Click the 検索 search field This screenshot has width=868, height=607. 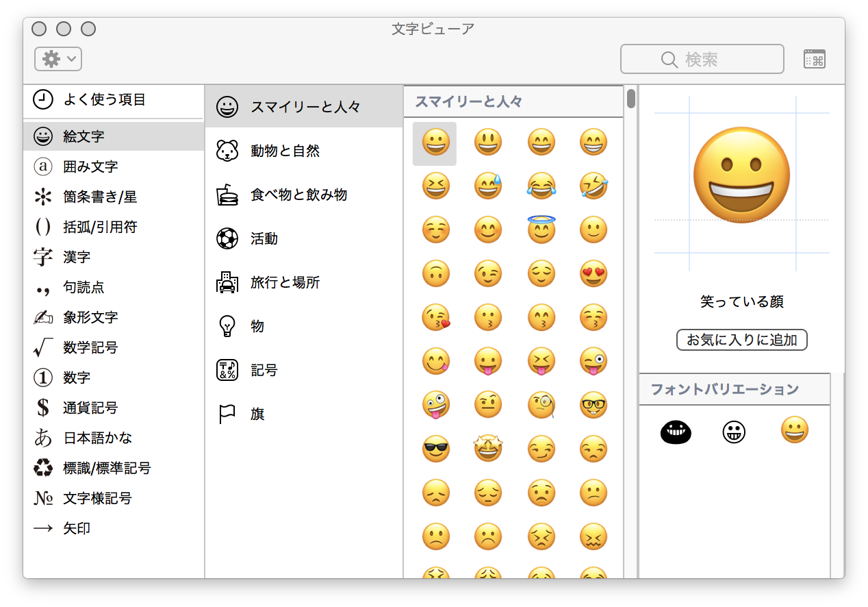(702, 59)
